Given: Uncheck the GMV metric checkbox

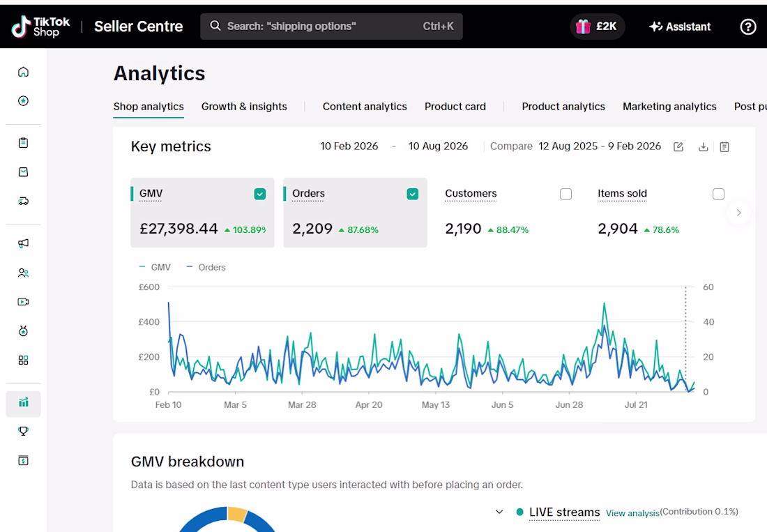Looking at the screenshot, I should (260, 194).
